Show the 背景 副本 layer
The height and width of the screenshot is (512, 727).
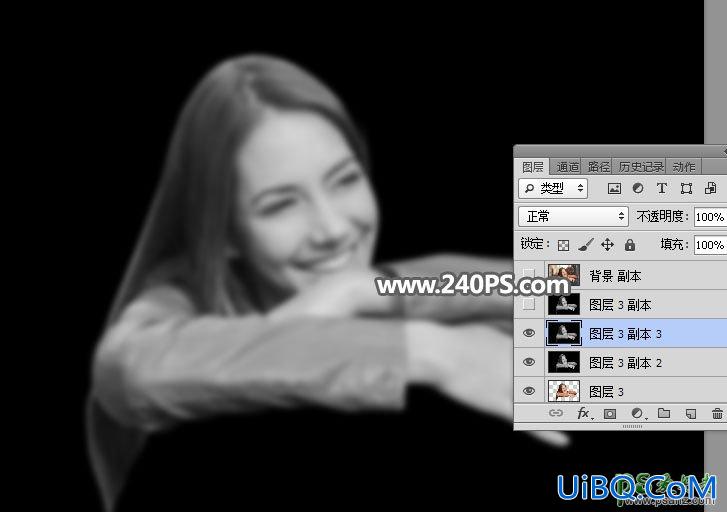click(529, 276)
